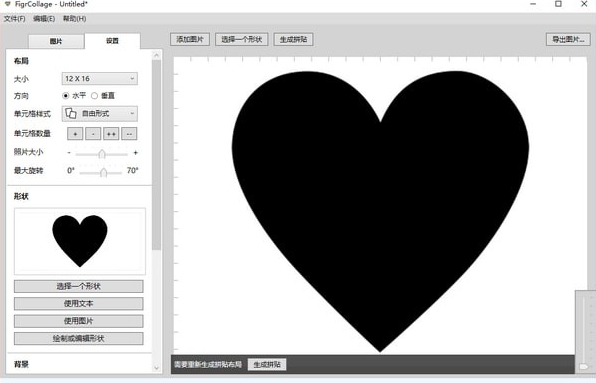Click the top 选择一个形状 toolbar button

[242, 39]
